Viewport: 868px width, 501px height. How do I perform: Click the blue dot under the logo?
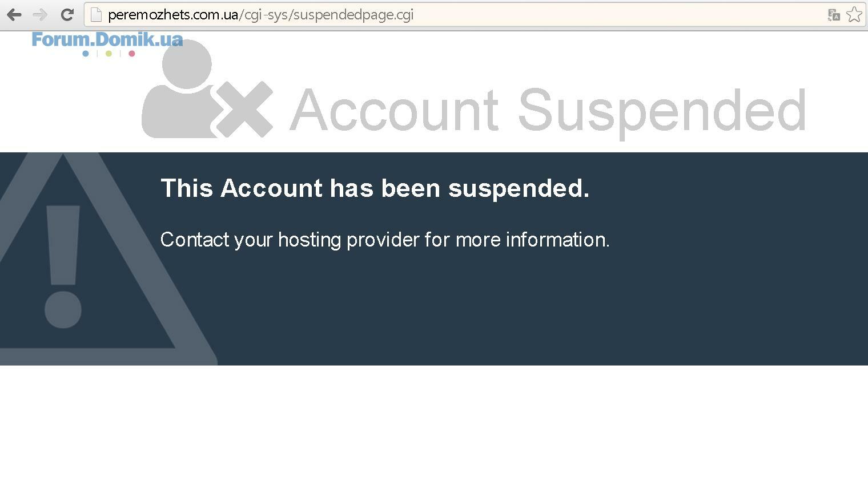click(x=86, y=54)
